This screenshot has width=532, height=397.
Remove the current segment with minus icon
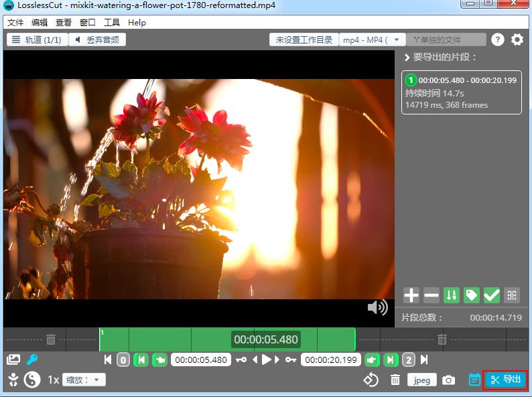click(x=431, y=295)
